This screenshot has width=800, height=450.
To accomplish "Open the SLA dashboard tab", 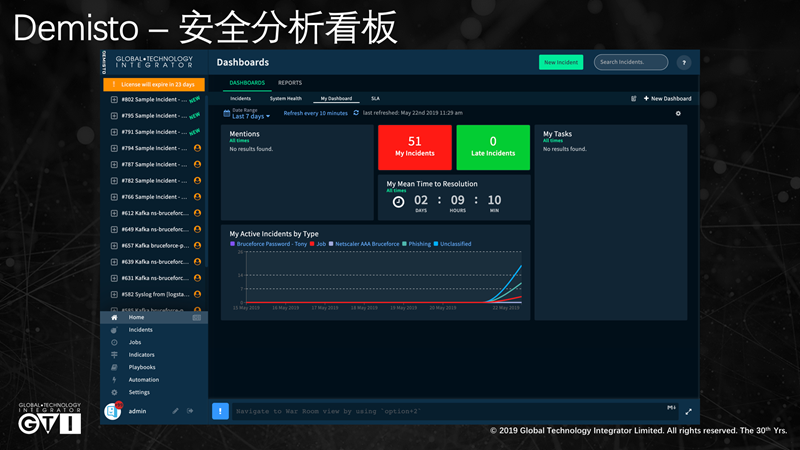I will [376, 98].
